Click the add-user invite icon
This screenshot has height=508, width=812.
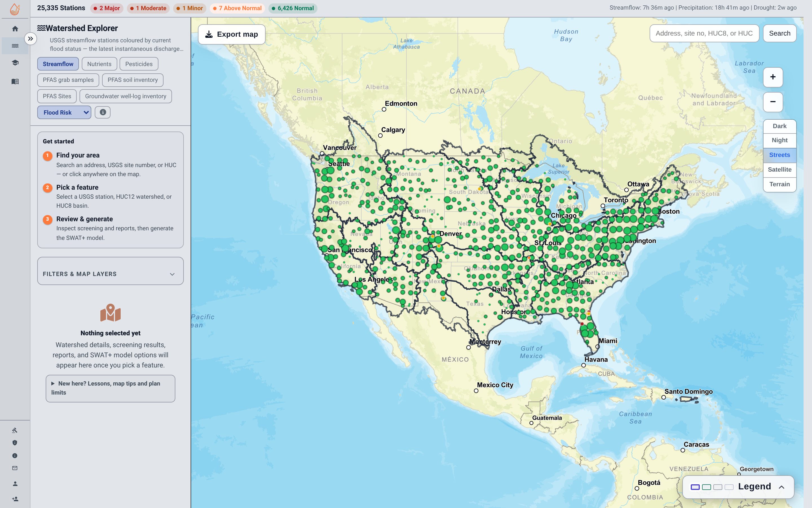pyautogui.click(x=15, y=499)
